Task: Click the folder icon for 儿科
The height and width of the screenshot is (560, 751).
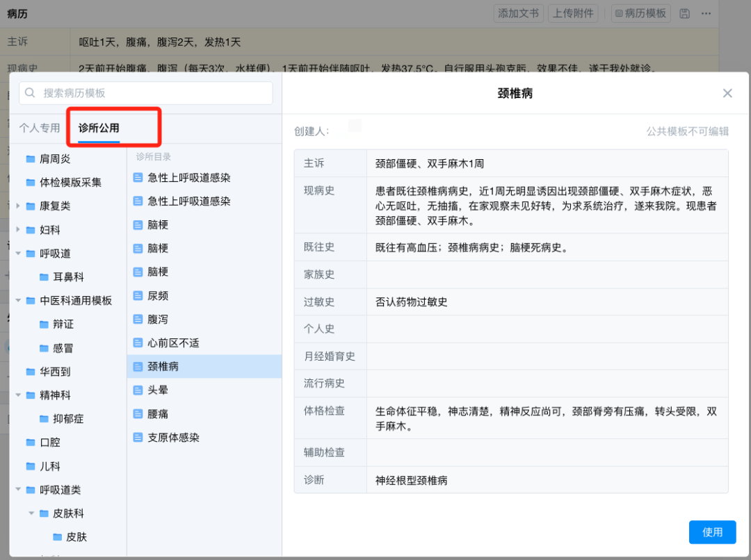Action: click(31, 466)
